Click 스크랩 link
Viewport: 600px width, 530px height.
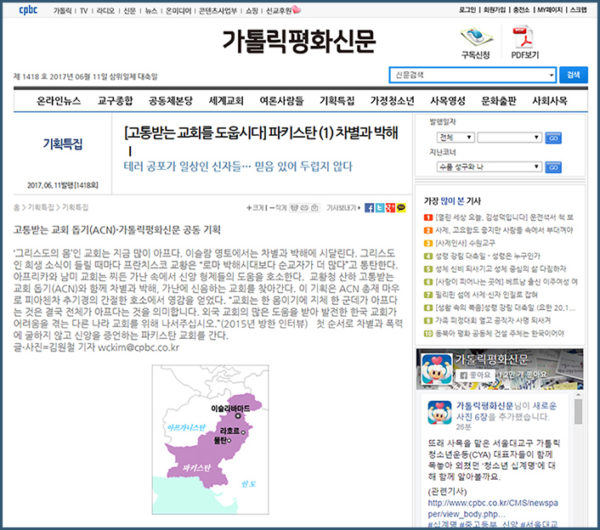click(x=578, y=10)
